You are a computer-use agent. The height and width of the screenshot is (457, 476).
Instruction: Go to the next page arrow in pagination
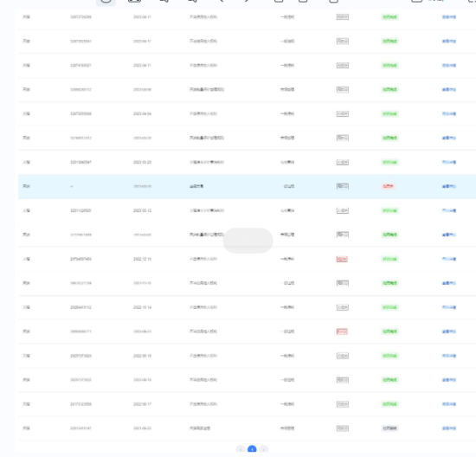[x=263, y=449]
